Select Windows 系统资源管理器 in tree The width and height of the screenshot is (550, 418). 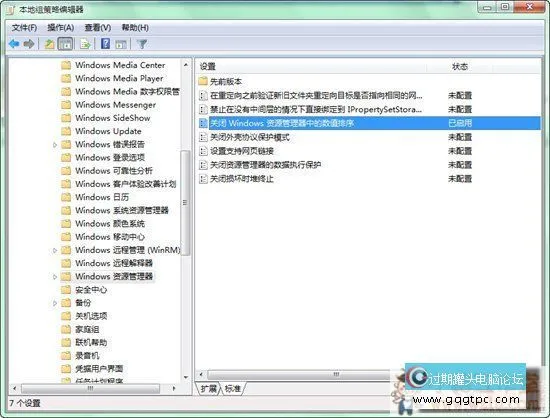(122, 210)
